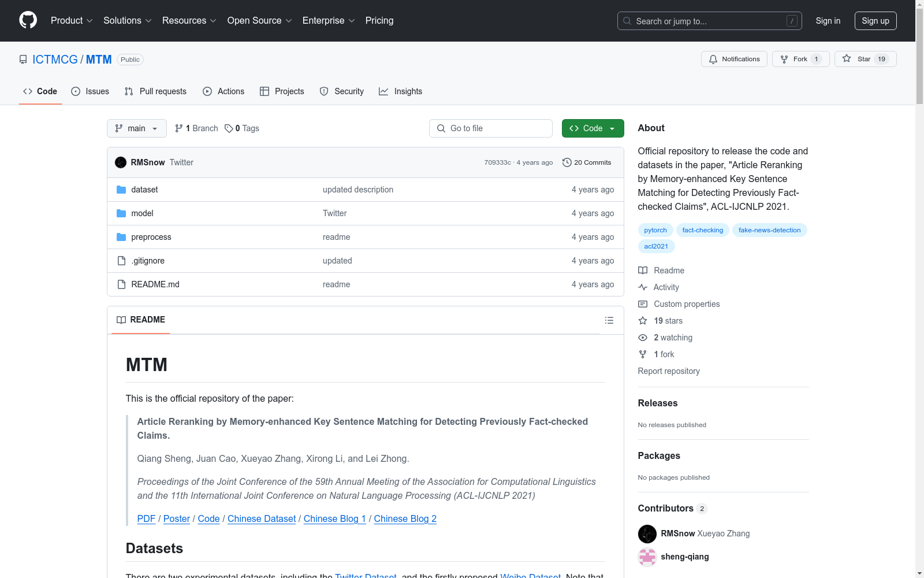The image size is (924, 578).
Task: Click the tag icon beside 0 Tags
Action: pos(229,128)
